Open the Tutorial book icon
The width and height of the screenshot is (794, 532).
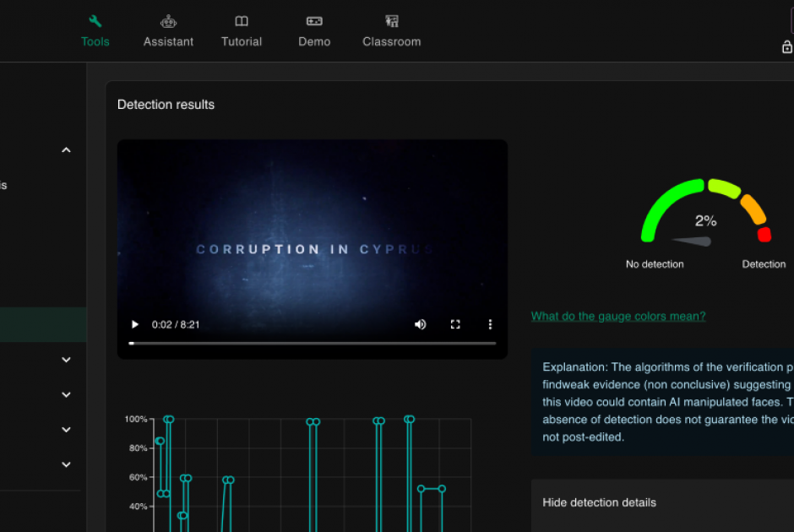pyautogui.click(x=242, y=30)
